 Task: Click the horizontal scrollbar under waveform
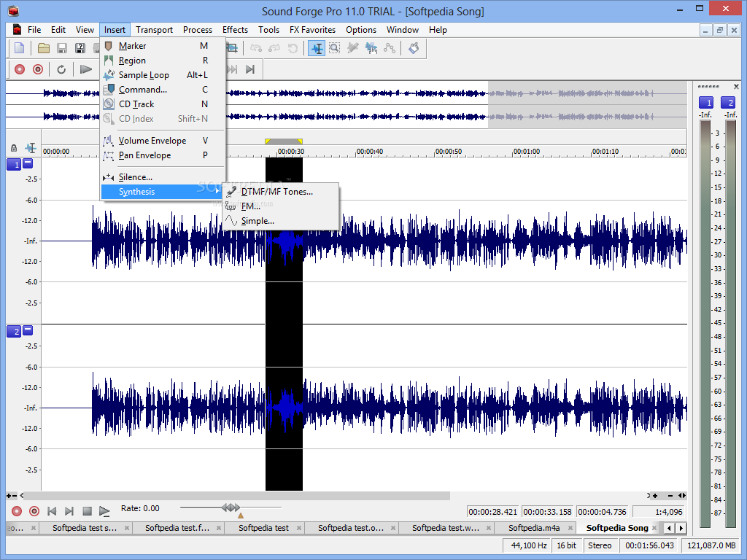click(x=237, y=496)
